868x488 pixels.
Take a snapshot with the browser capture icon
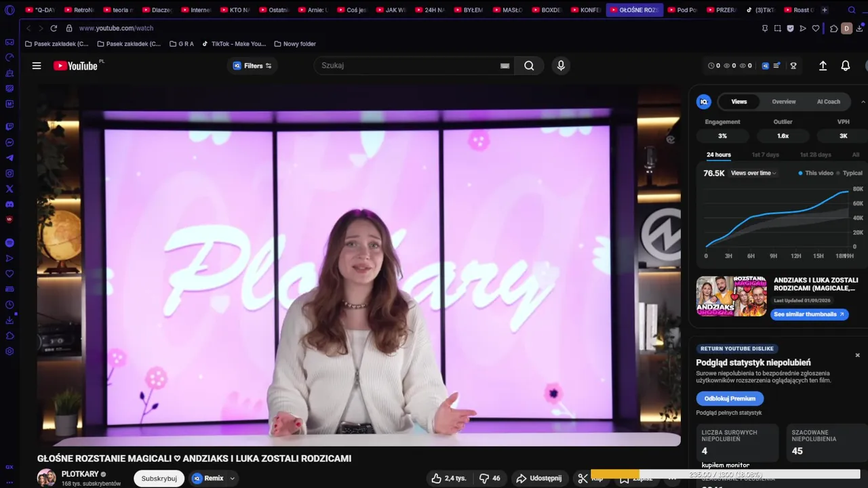click(777, 28)
